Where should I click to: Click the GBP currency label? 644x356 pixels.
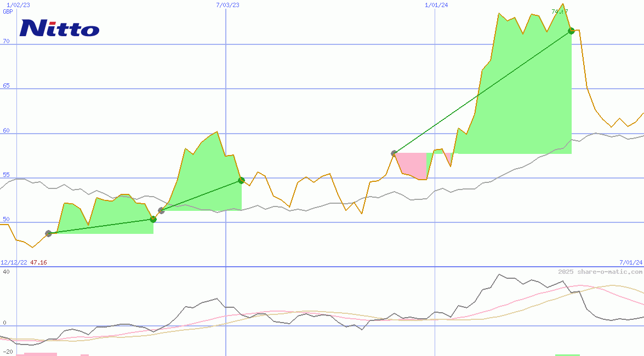pos(8,12)
